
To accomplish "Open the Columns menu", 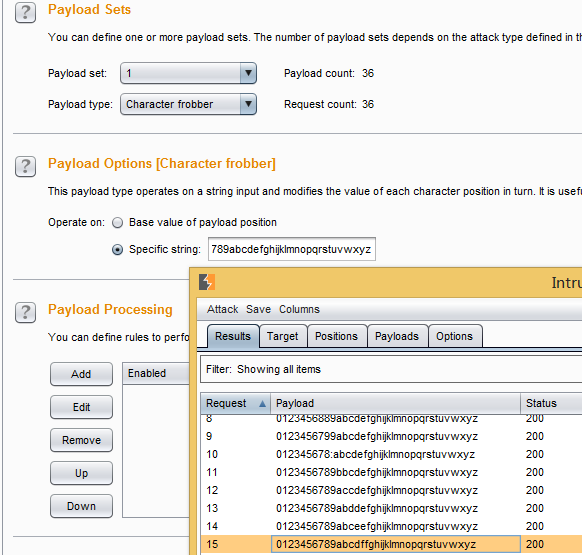I will tap(299, 309).
